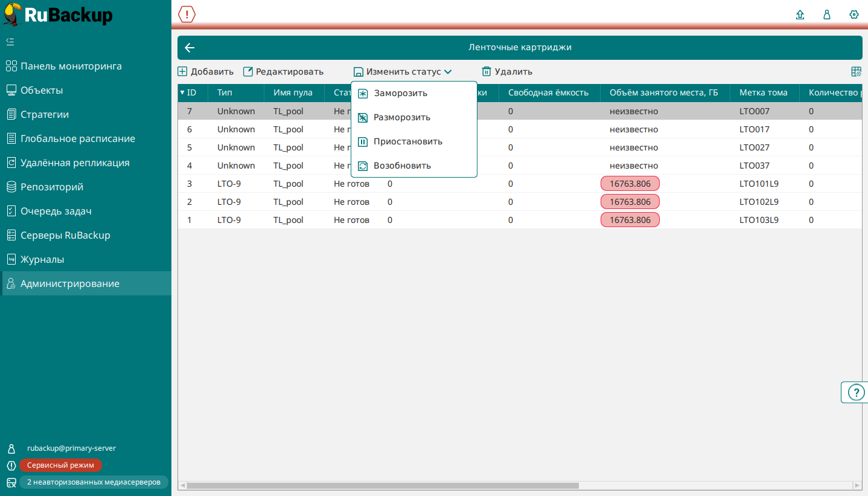The width and height of the screenshot is (868, 496).
Task: Click the help question mark button
Action: pyautogui.click(x=856, y=392)
